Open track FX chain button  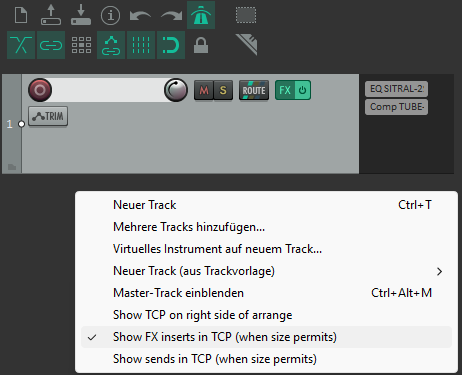coord(285,90)
